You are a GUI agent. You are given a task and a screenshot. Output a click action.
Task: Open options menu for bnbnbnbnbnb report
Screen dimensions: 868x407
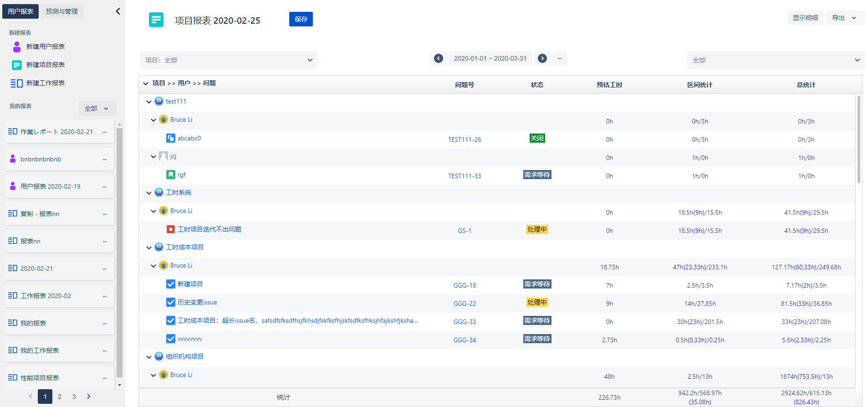[x=105, y=160]
